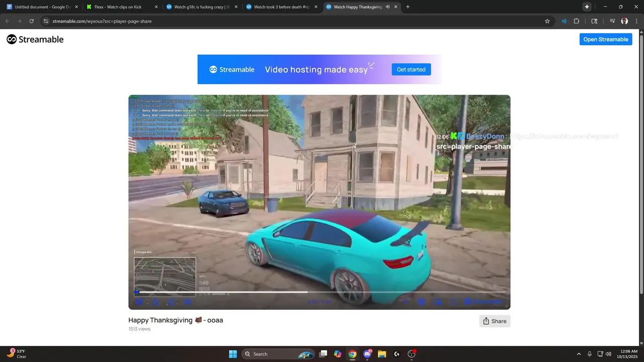
Task: Click the Share button below video
Action: pyautogui.click(x=495, y=321)
